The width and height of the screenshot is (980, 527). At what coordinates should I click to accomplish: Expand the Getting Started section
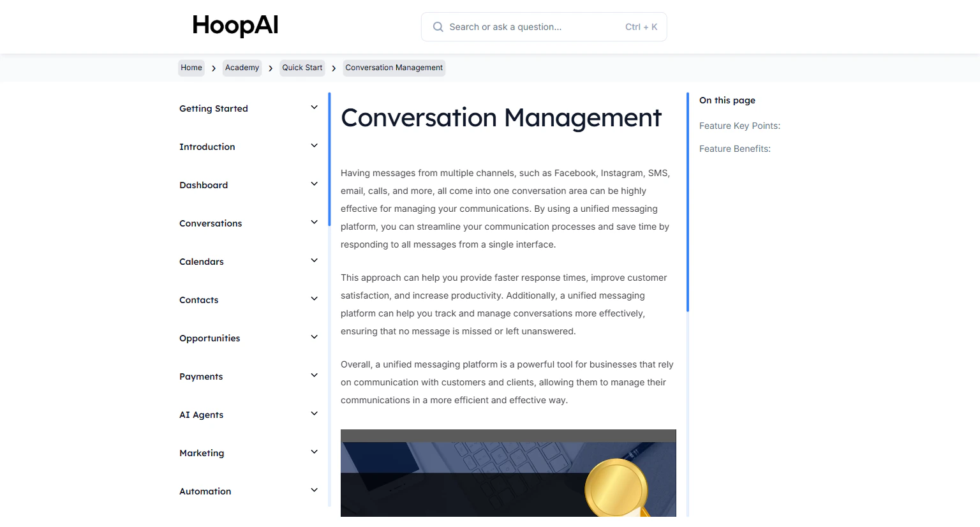[x=313, y=107]
